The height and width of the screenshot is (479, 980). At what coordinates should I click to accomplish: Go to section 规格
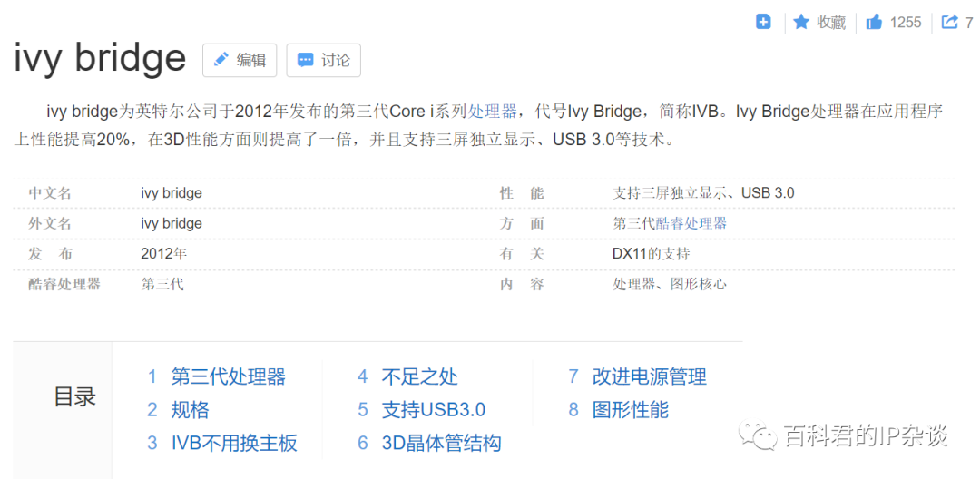click(190, 410)
